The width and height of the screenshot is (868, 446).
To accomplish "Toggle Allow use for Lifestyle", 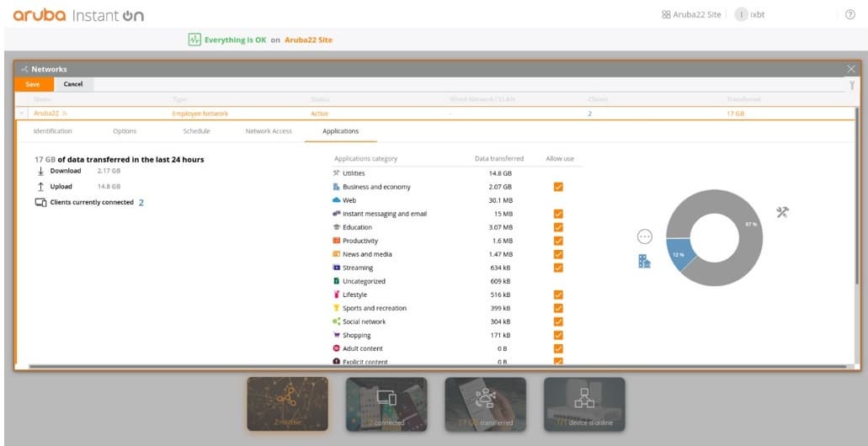I will 558,295.
